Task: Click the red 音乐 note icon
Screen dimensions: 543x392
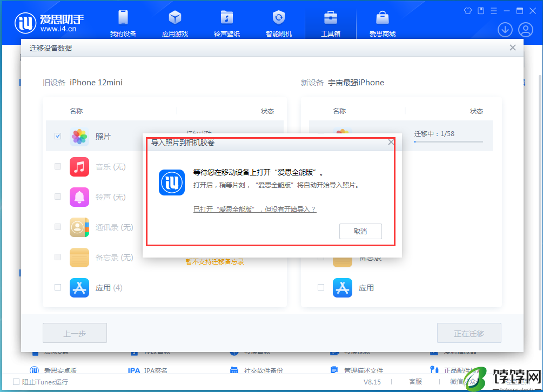Action: click(79, 167)
